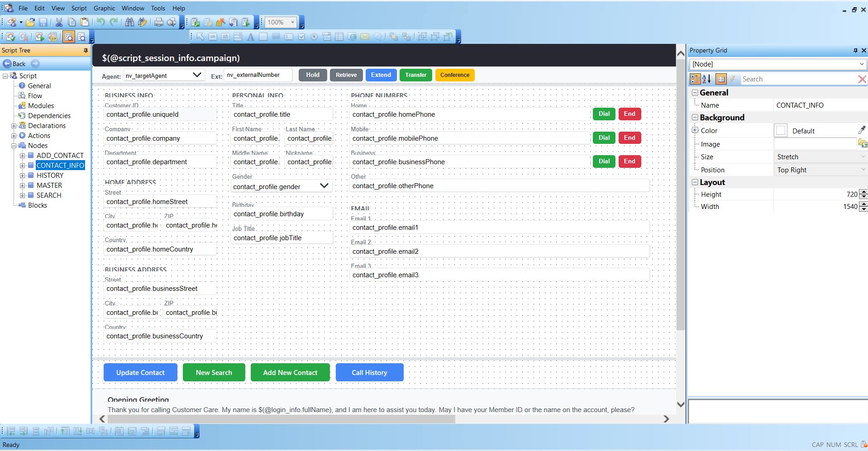Screen dimensions: 868x451
Task: Toggle the Script Tree pin icon
Action: pyautogui.click(x=86, y=50)
